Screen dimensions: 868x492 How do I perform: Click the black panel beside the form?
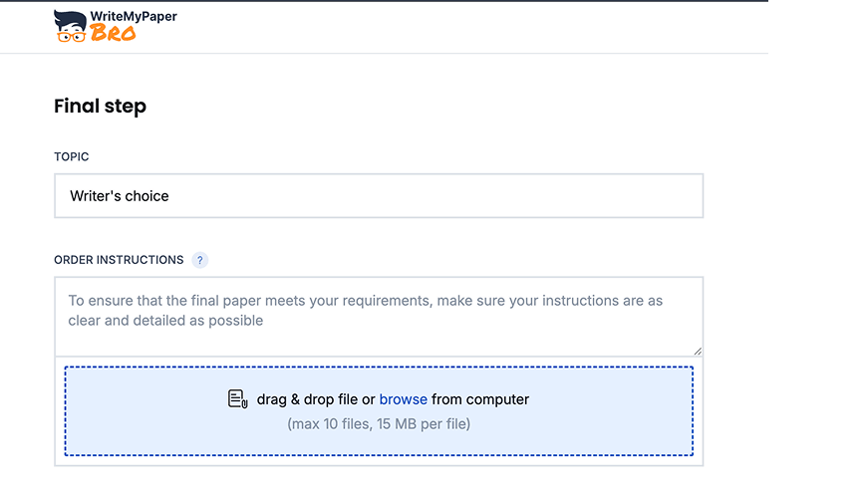(817, 249)
